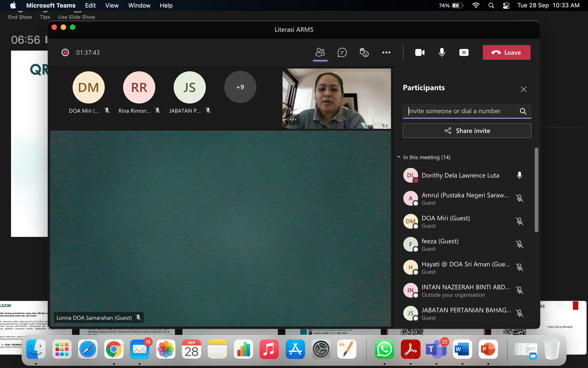Click the stop sharing screen icon

[x=464, y=52]
